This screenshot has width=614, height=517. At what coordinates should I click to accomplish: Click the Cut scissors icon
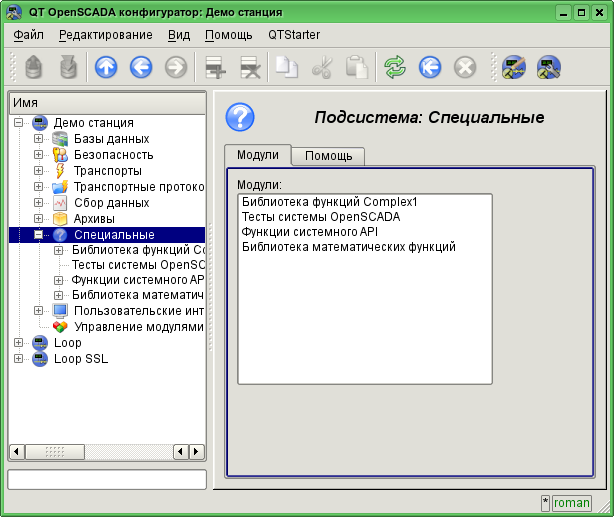(322, 67)
